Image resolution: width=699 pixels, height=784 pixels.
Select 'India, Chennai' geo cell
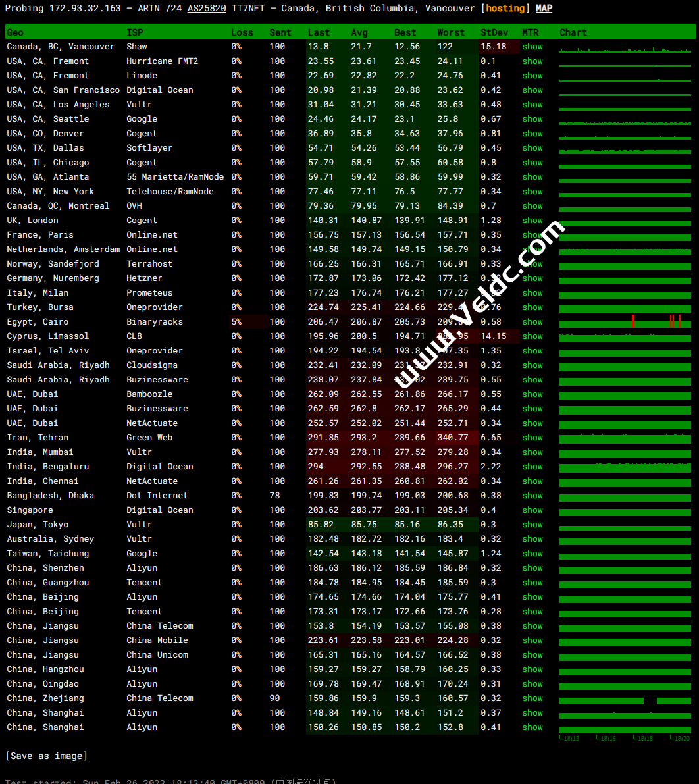[43, 481]
